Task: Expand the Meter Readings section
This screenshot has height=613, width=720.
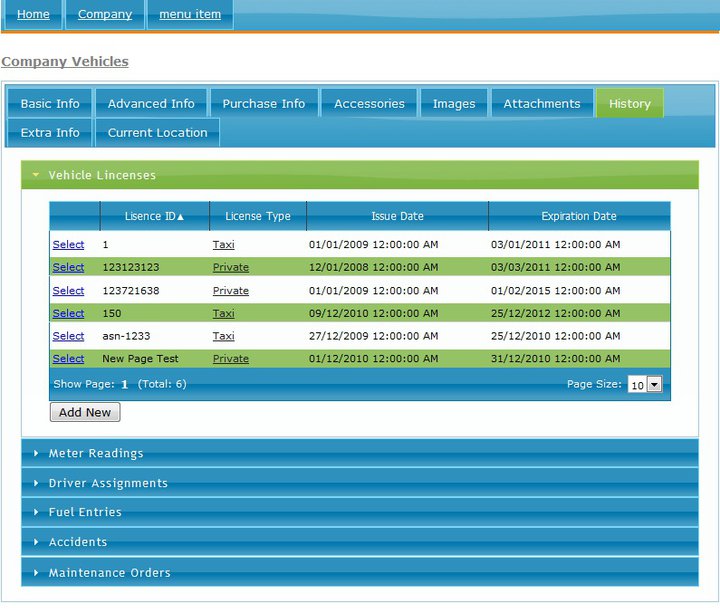Action: (x=360, y=453)
